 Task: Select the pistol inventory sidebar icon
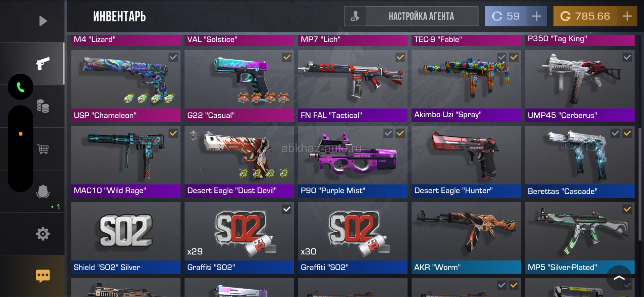43,63
